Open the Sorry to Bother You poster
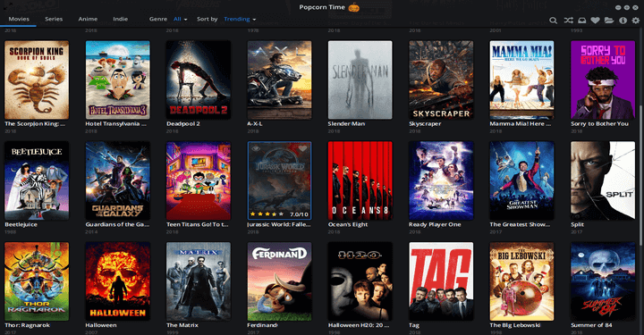The image size is (644, 335). tap(603, 80)
